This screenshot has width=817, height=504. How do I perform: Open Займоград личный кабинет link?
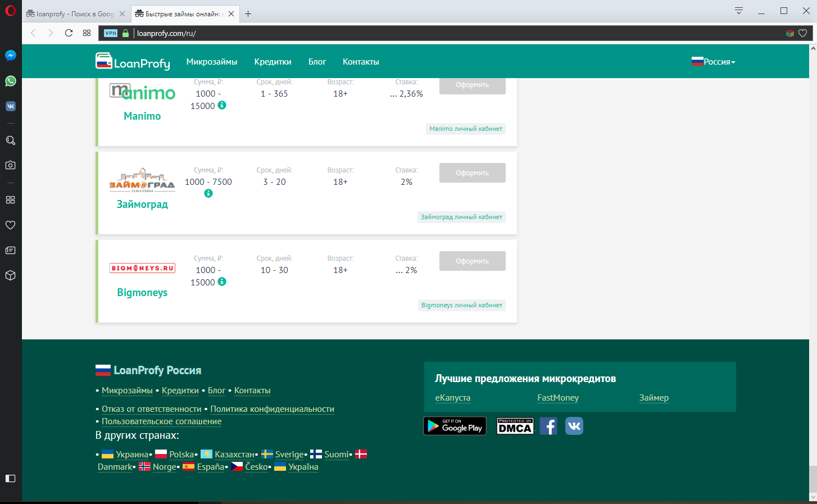coord(461,217)
